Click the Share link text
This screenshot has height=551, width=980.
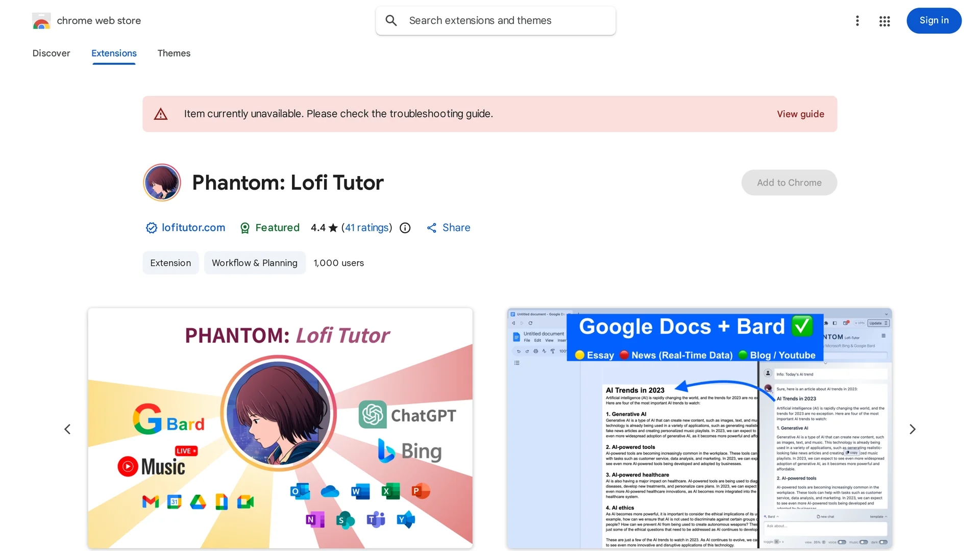(x=456, y=228)
